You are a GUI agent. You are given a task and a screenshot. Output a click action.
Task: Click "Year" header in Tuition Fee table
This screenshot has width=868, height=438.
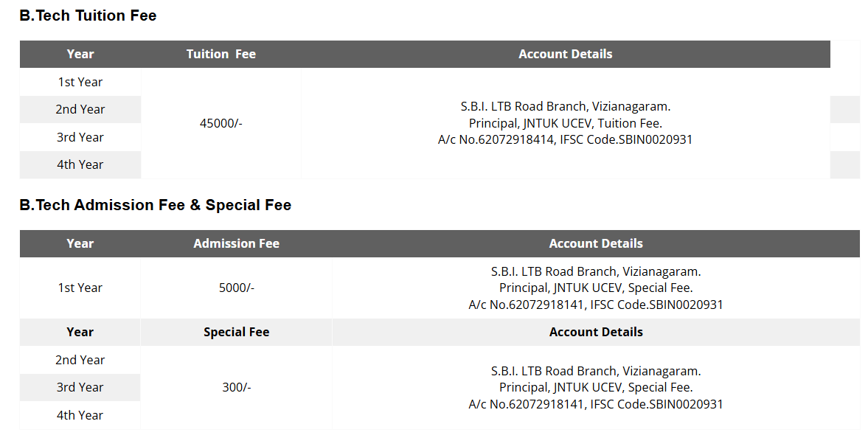point(80,54)
